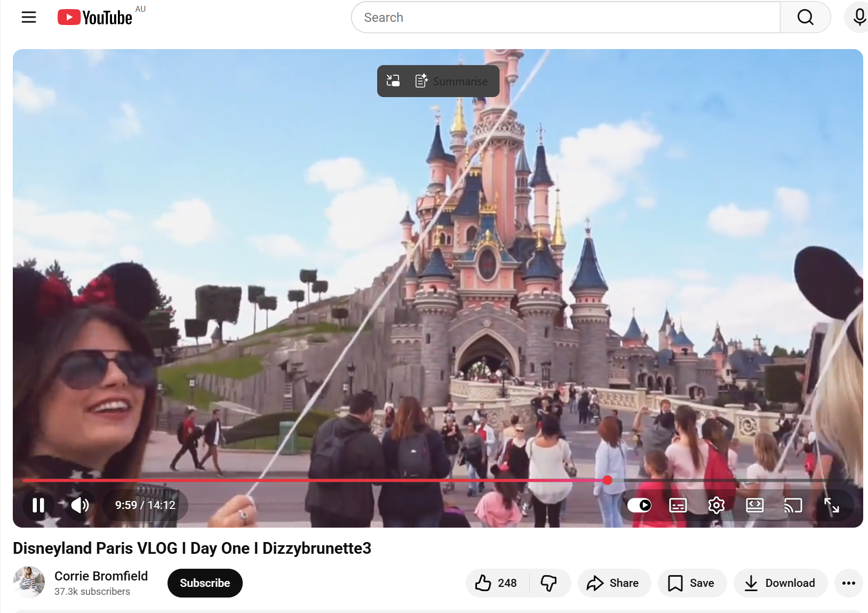Cast video to a TV
This screenshot has width=868, height=613.
coord(793,505)
